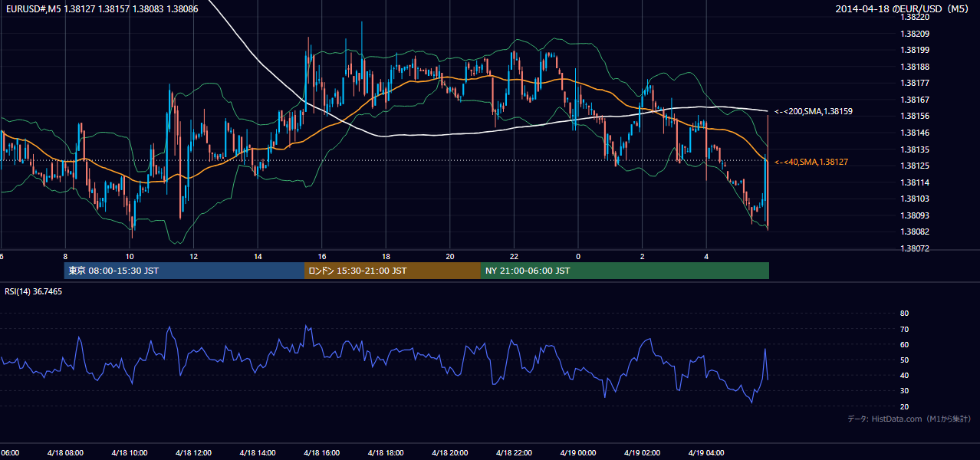
Task: Click RSI axis level 50
Action: pyautogui.click(x=904, y=360)
